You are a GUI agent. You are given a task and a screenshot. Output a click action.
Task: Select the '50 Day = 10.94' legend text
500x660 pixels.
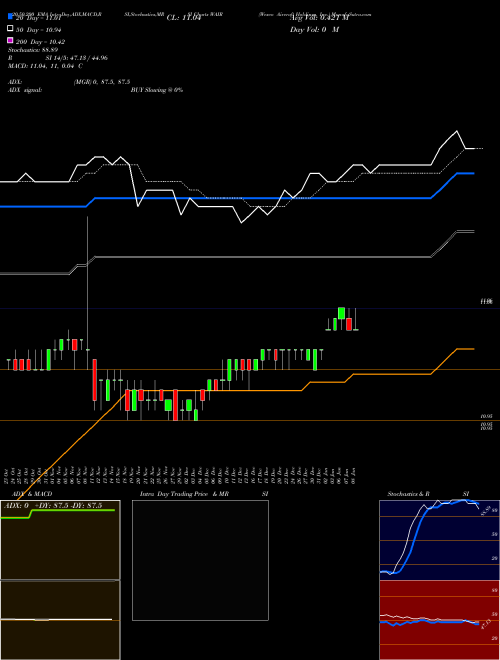(x=39, y=30)
